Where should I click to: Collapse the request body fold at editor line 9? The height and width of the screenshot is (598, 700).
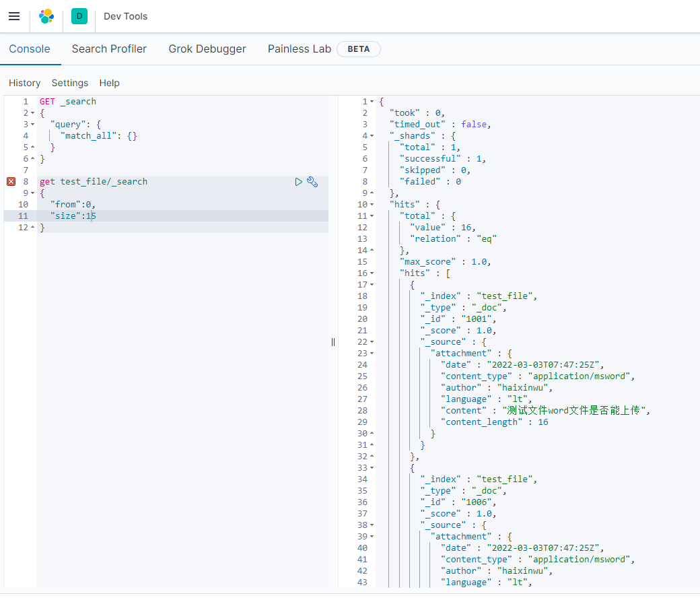32,193
